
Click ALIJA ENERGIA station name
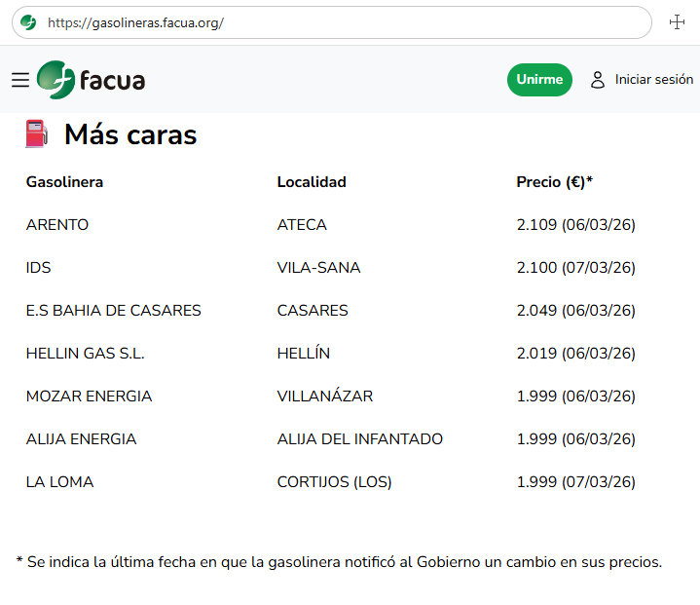[81, 439]
